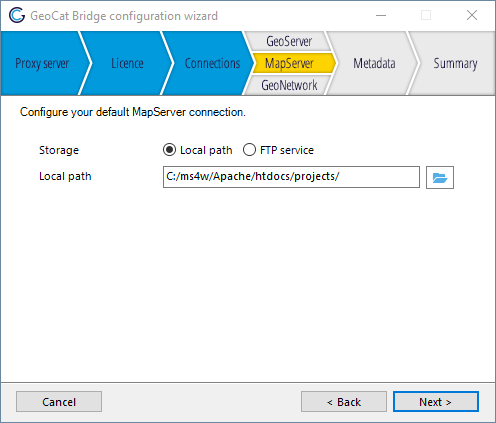
Task: Click the Local path field label
Action: click(65, 176)
